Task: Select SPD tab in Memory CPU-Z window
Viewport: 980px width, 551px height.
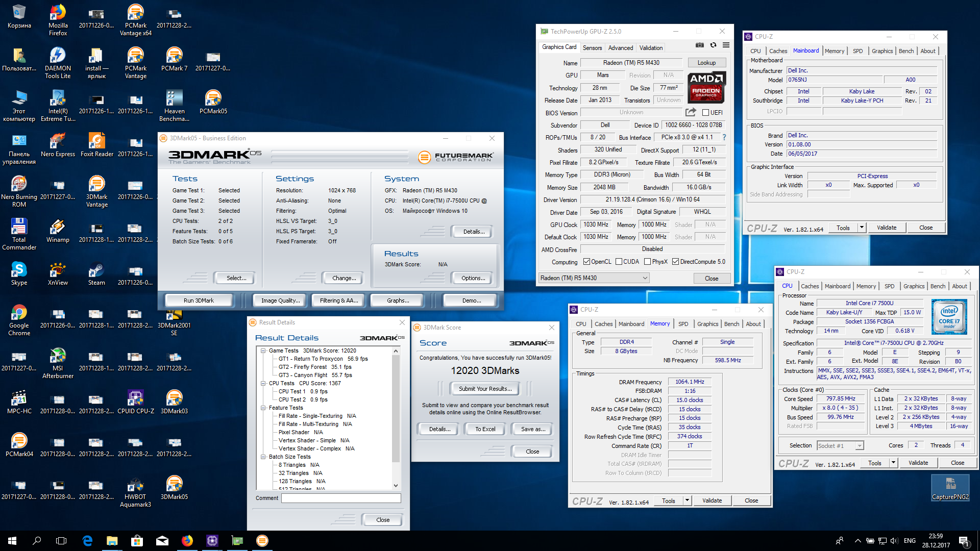Action: point(683,324)
